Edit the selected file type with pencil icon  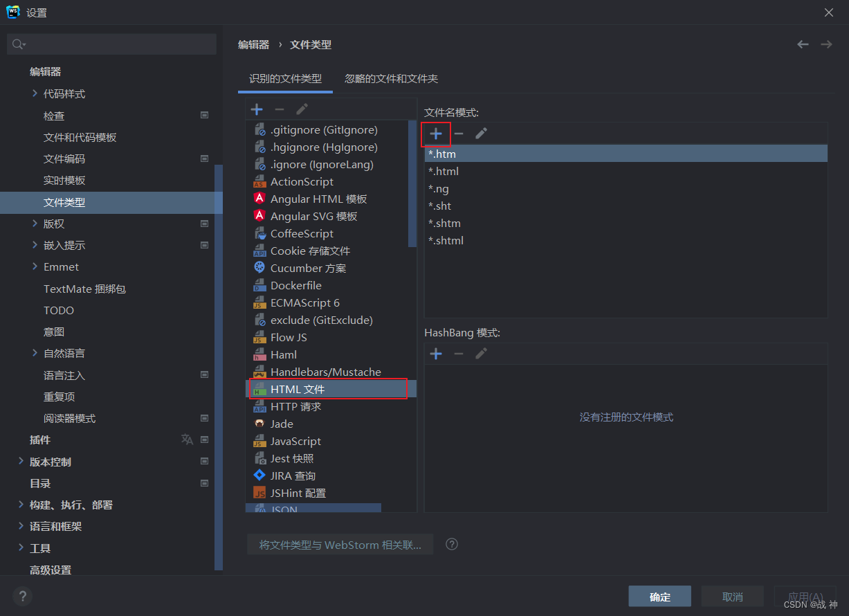pos(300,109)
